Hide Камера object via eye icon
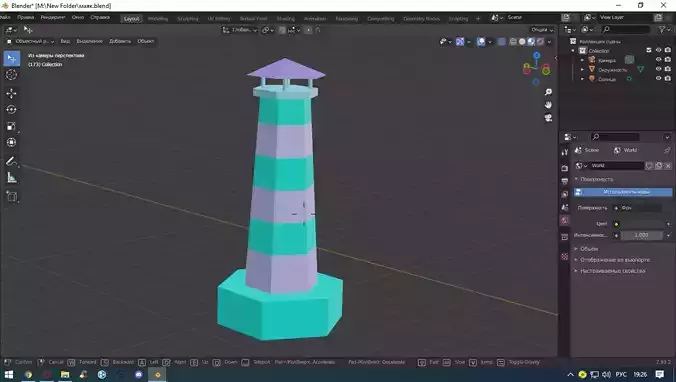 (658, 60)
